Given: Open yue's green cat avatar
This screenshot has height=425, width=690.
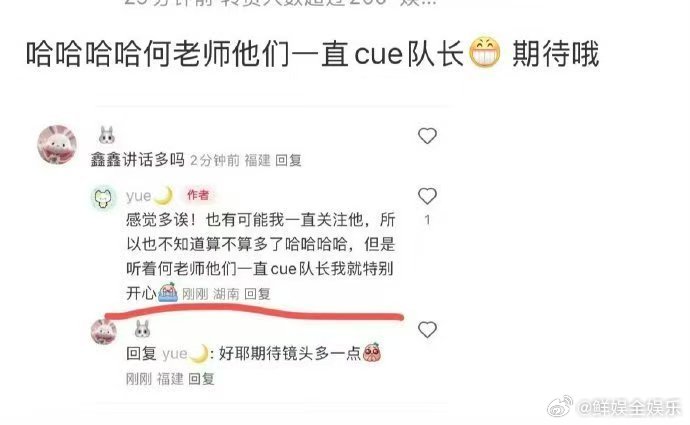Looking at the screenshot, I should 103,198.
